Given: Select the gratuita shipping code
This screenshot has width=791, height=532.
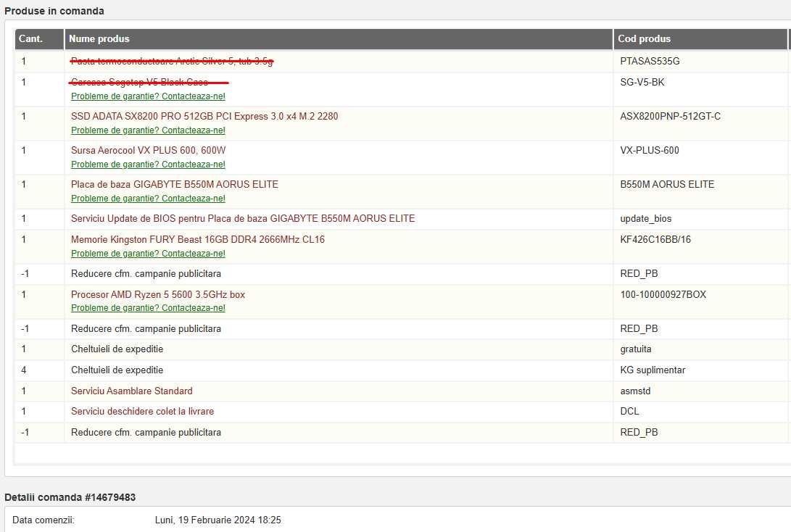Looking at the screenshot, I should point(636,349).
